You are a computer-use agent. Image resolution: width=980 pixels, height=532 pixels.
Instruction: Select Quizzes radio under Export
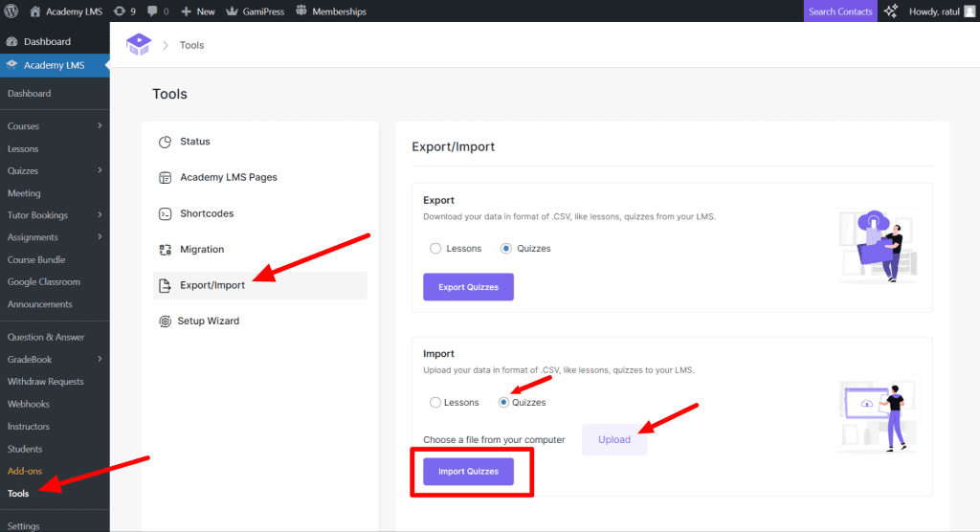[x=505, y=248]
